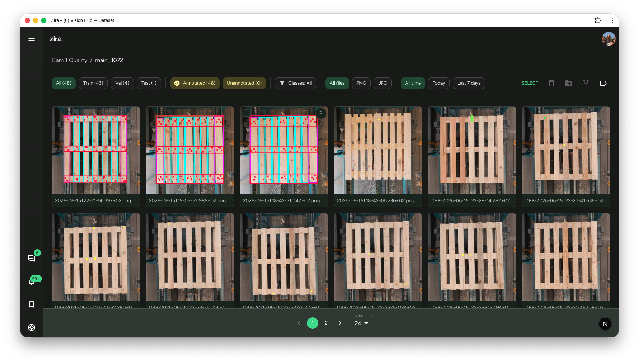Expand the page Size 24 dropdown
The image size is (639, 364).
coord(361,323)
